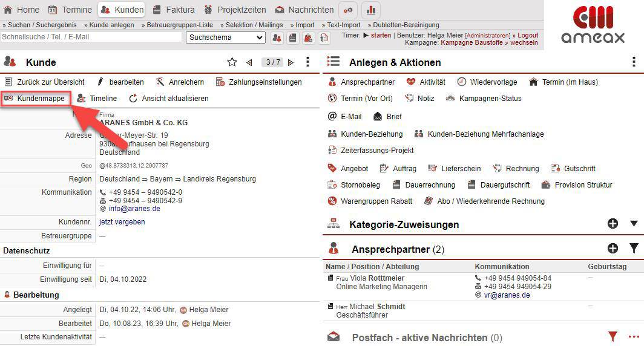The image size is (644, 346).
Task: Expand the Kategorie-Zuweisungen section
Action: (x=634, y=224)
